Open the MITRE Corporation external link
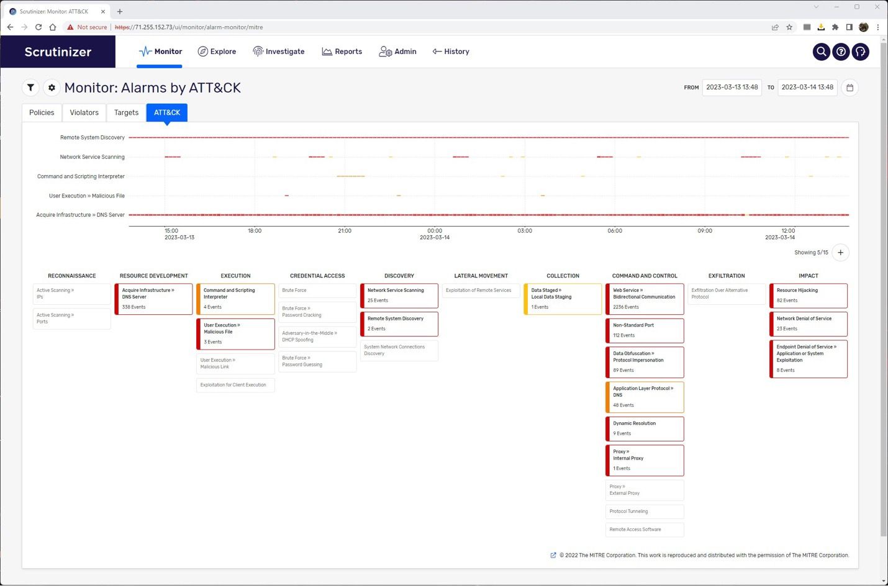This screenshot has height=588, width=888. coord(553,555)
